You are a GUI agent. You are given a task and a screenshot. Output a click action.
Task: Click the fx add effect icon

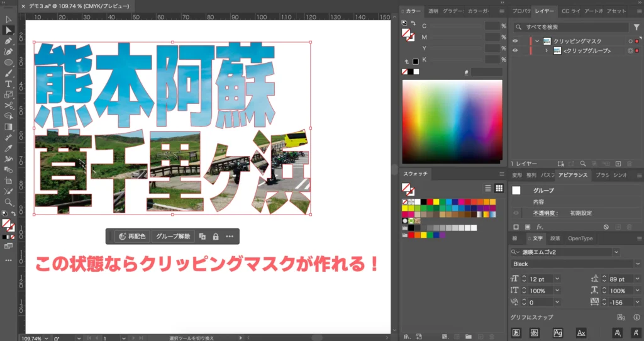click(540, 226)
